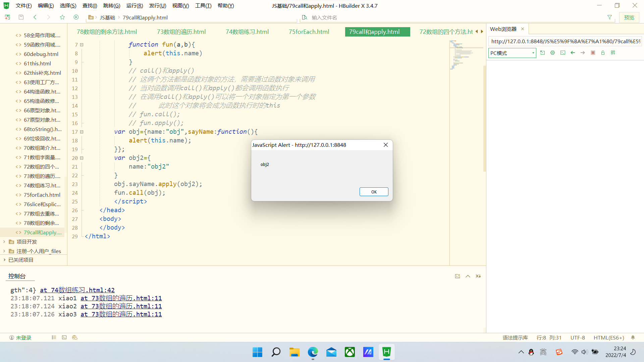Click the browser back arrow icon
Viewport: 644px width, 362px height.
(x=573, y=53)
